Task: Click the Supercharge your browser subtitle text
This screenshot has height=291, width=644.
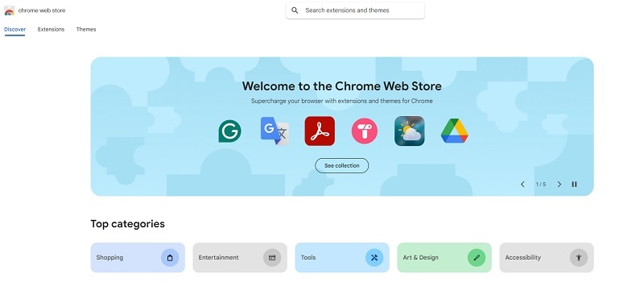Action: click(x=341, y=101)
